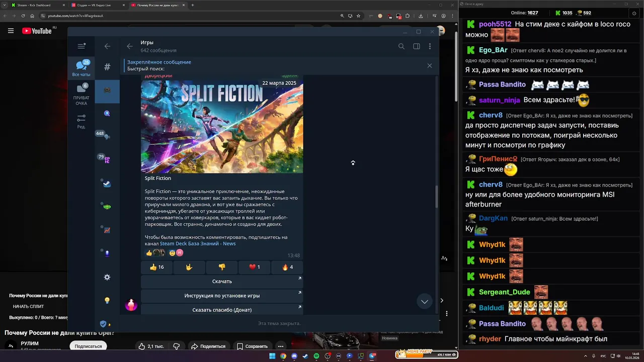
Task: Click Подписаться on РУЛИМ channel
Action: point(88,346)
